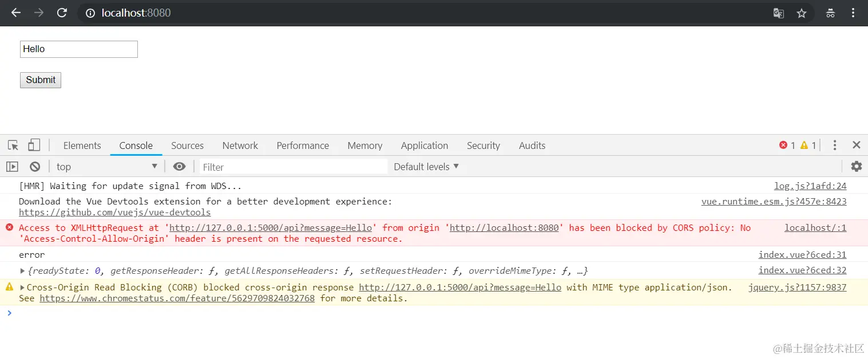Open the Performance tab
Viewport: 868px width, 358px height.
[x=303, y=145]
